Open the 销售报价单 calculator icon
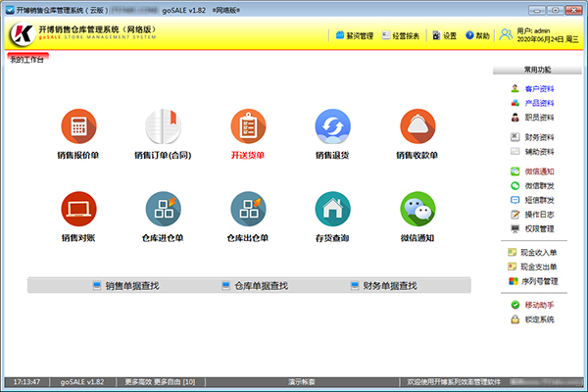588x392 pixels. 78,126
